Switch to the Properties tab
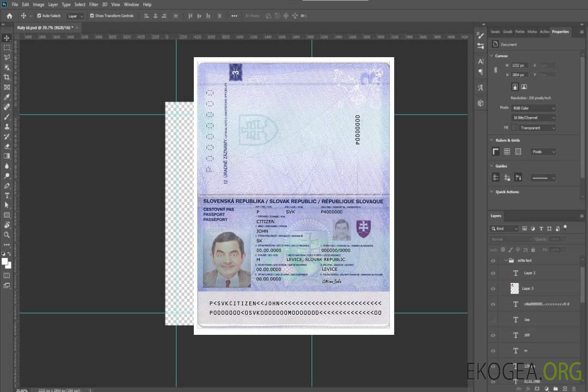Screen dimensions: 588x392 560,32
